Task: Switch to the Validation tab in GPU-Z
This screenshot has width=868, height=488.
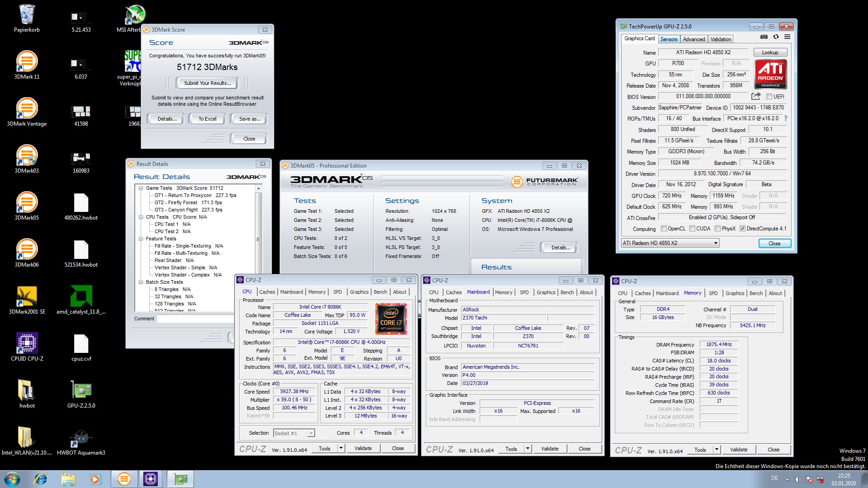Action: click(x=721, y=39)
